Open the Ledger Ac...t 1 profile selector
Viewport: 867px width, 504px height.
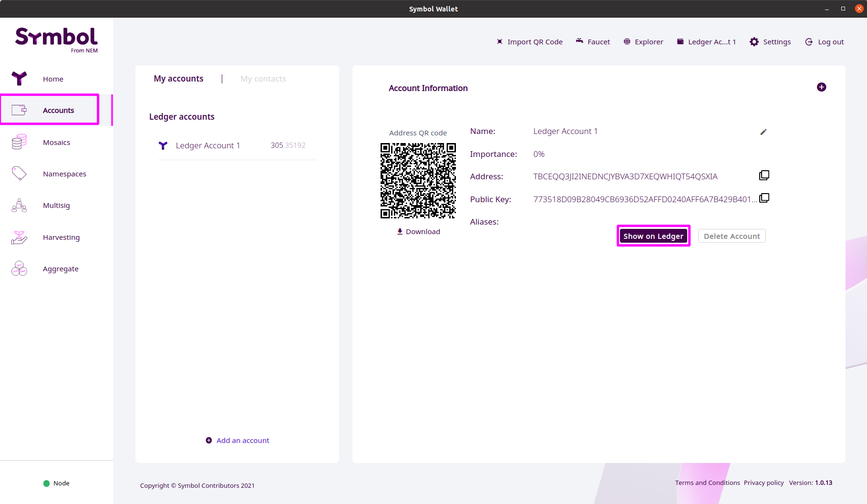706,41
